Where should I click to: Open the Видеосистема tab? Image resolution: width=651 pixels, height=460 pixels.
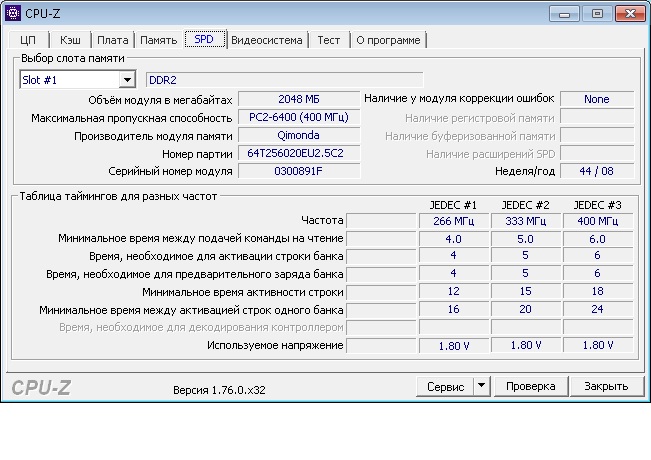point(267,40)
